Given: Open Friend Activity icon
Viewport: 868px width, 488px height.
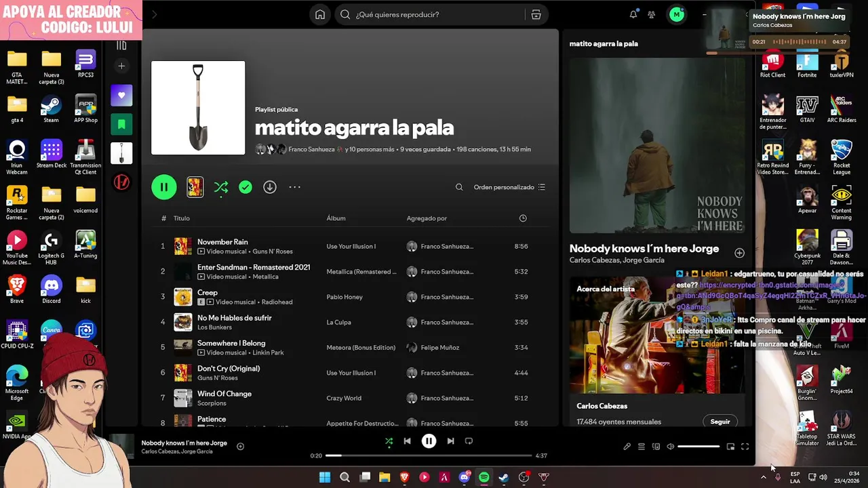Looking at the screenshot, I should click(652, 14).
